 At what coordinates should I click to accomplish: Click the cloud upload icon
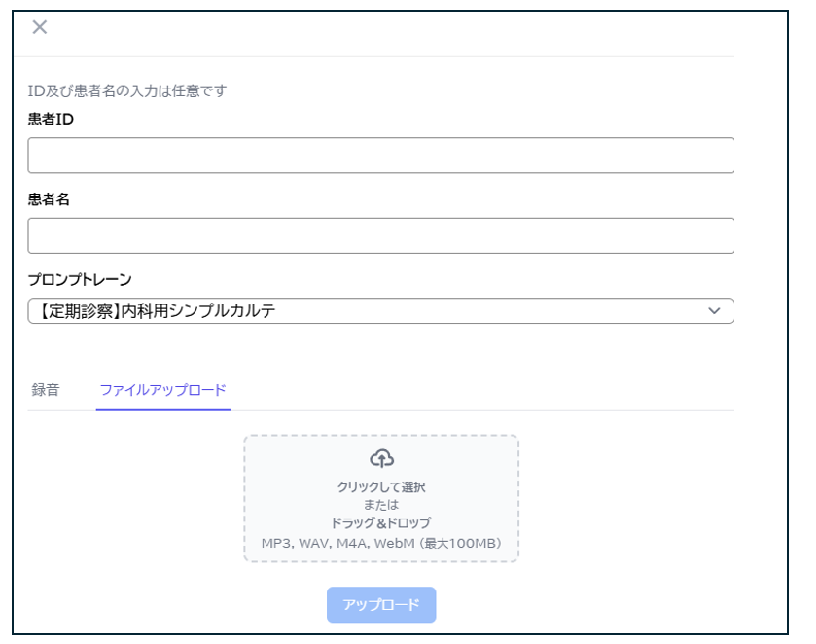click(x=382, y=457)
